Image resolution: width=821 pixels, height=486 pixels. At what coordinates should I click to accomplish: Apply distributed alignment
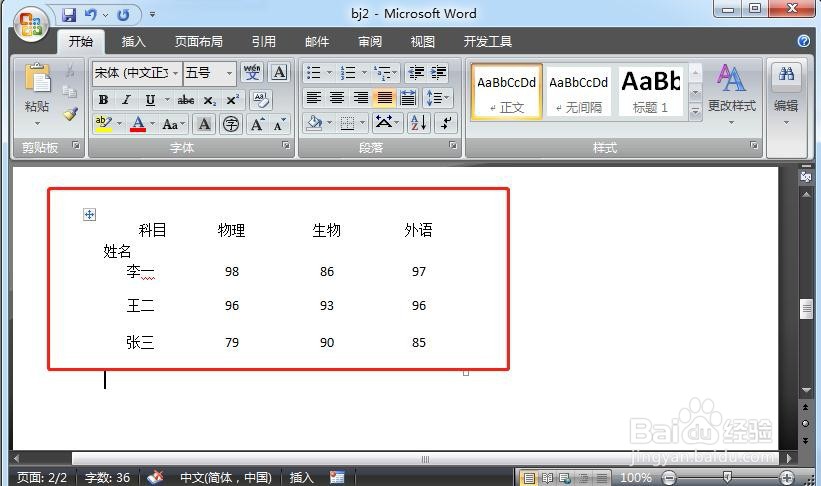click(x=408, y=97)
